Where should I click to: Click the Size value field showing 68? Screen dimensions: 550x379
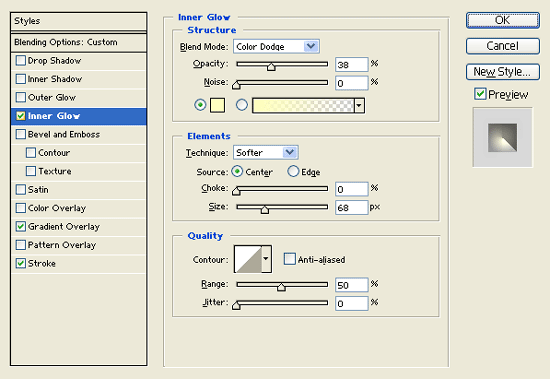351,208
